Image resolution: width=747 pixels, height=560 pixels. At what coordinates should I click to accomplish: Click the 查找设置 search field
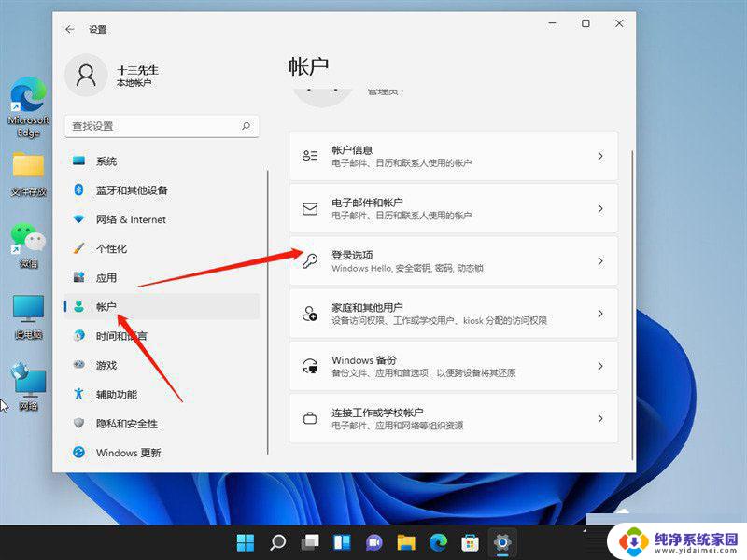pos(162,126)
